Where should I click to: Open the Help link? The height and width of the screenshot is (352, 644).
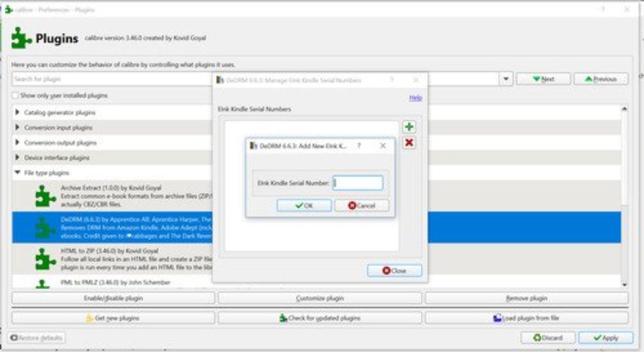click(x=415, y=98)
